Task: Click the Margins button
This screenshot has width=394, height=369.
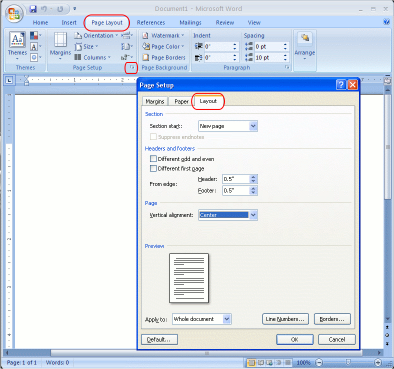Action: 60,46
